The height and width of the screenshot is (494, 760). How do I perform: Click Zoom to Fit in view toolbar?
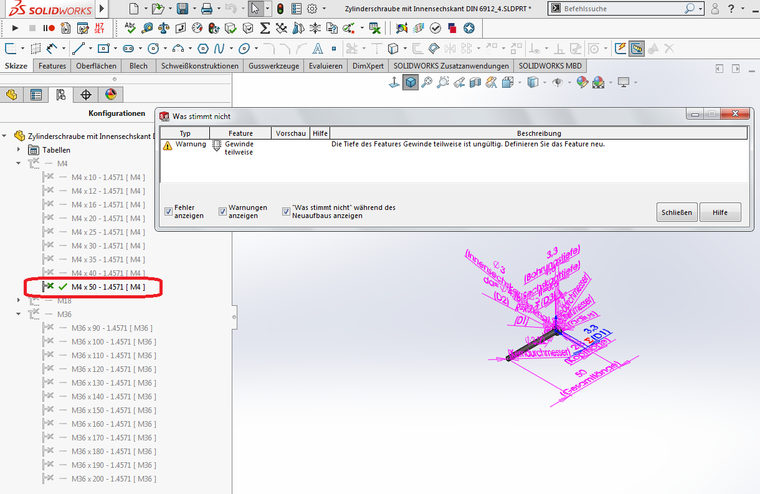coord(427,82)
